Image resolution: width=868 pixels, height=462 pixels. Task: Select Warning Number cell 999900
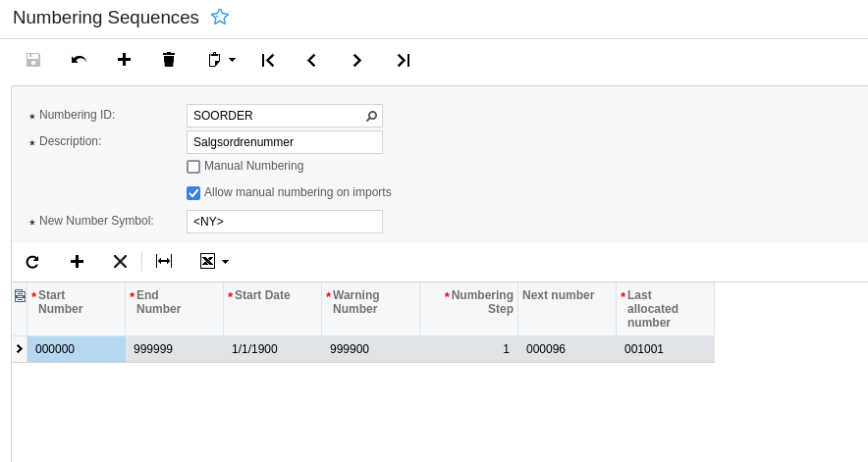(371, 349)
